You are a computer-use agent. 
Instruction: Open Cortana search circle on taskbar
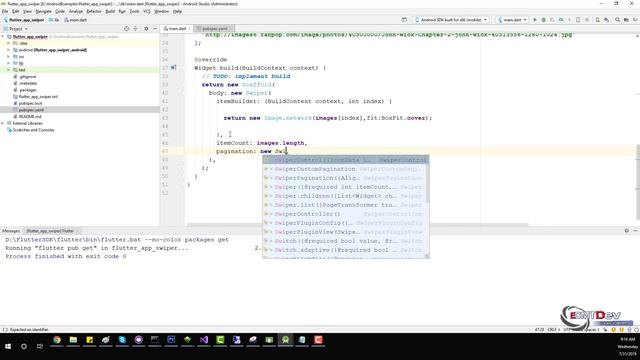click(x=24, y=346)
